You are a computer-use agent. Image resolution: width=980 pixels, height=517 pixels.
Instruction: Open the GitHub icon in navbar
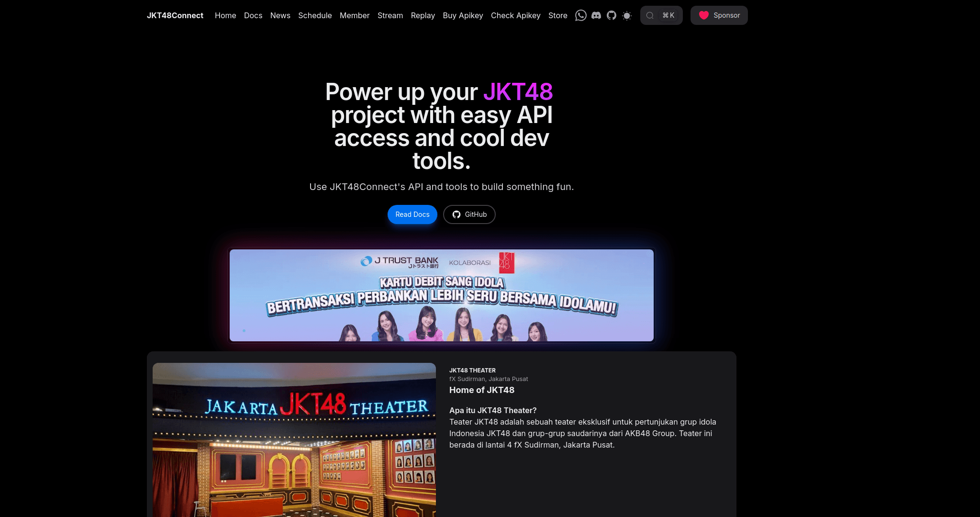[x=611, y=15]
